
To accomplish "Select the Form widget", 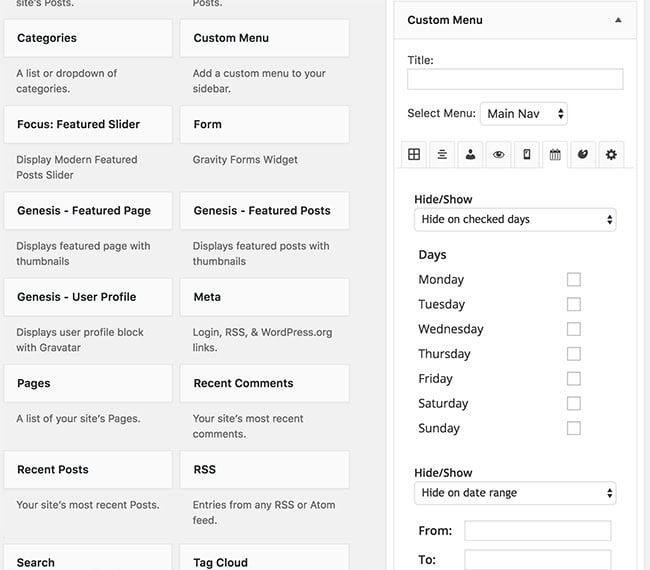I will pos(264,124).
